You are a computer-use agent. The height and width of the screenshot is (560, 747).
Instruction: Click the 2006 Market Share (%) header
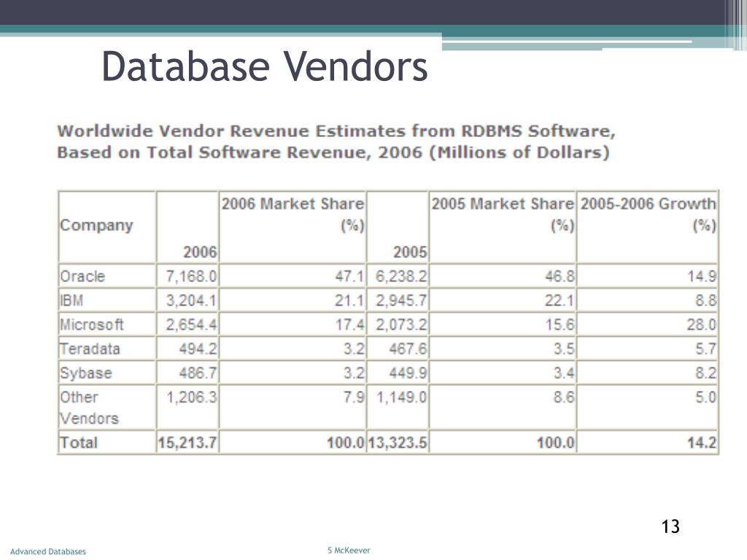click(x=293, y=214)
